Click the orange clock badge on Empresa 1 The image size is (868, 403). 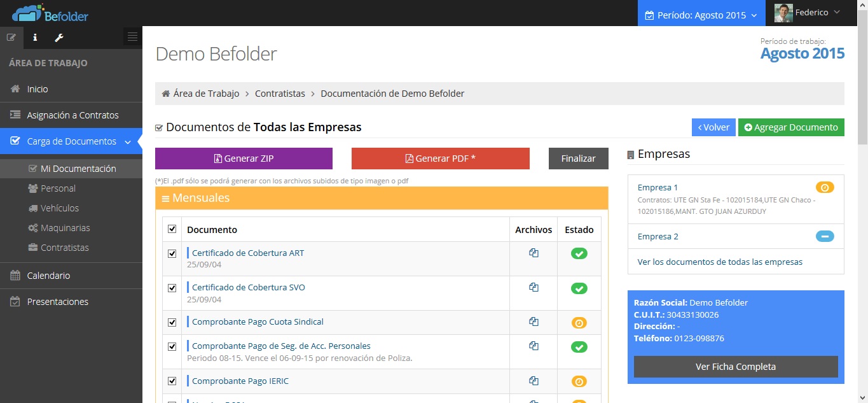click(x=824, y=187)
